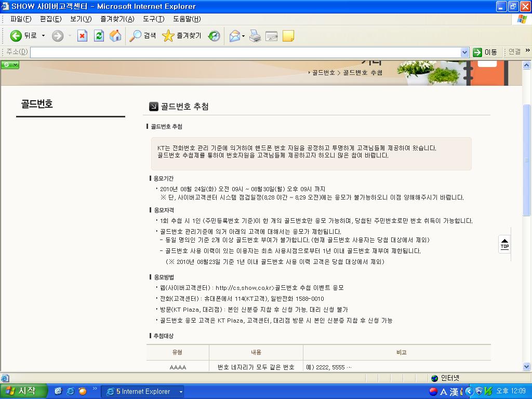Click the 응모방법 section heading text
The height and width of the screenshot is (399, 532).
[x=164, y=277]
